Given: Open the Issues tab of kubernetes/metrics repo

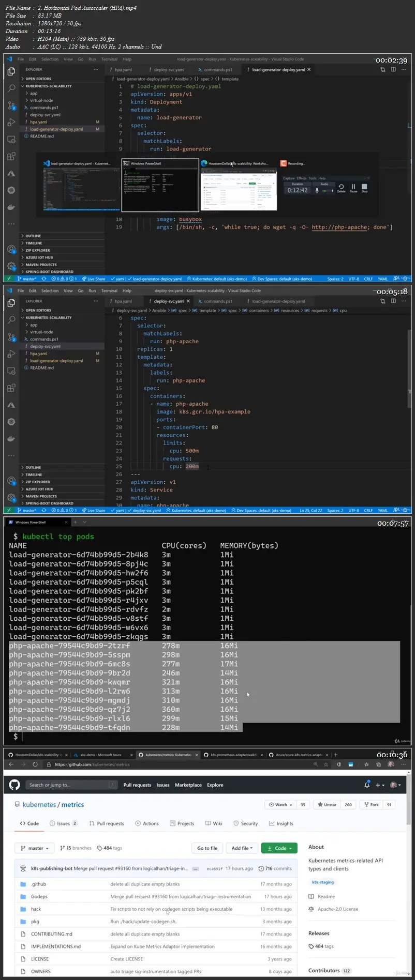Looking at the screenshot, I should point(63,823).
